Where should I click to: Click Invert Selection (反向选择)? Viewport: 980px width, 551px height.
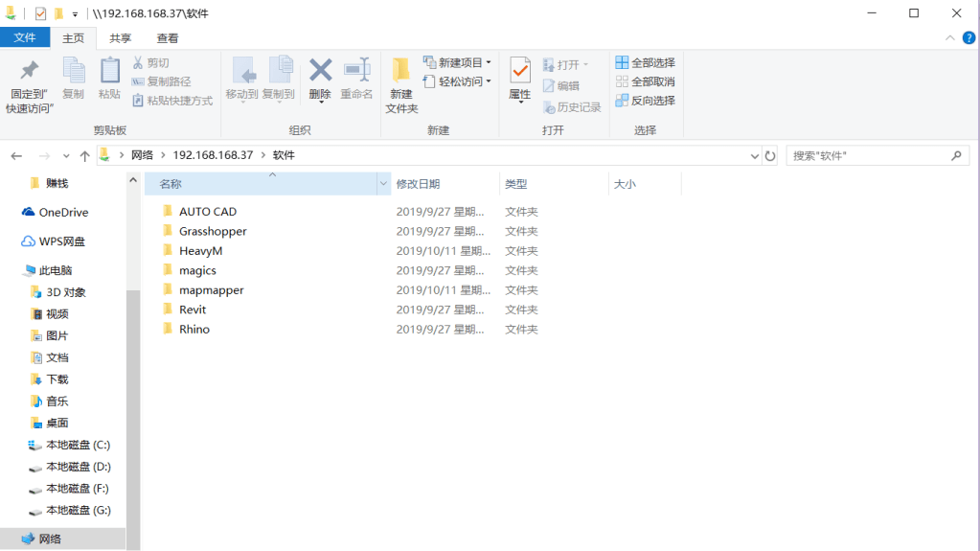coord(645,101)
